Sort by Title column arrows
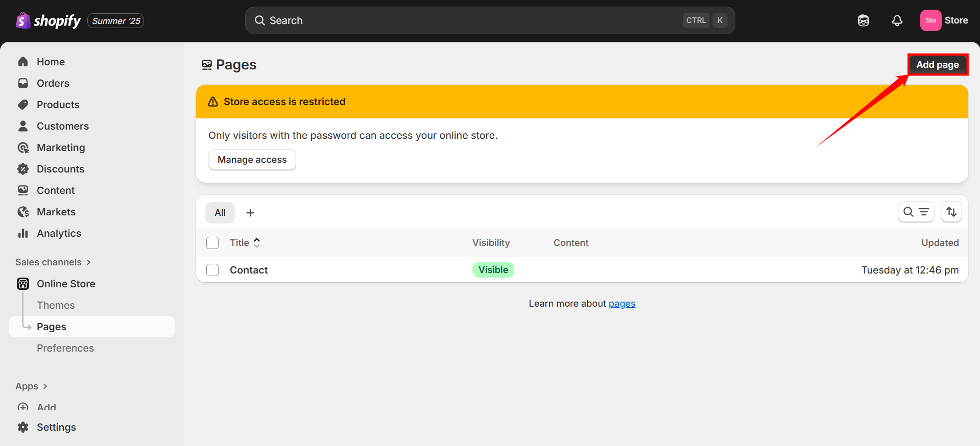 tap(257, 243)
